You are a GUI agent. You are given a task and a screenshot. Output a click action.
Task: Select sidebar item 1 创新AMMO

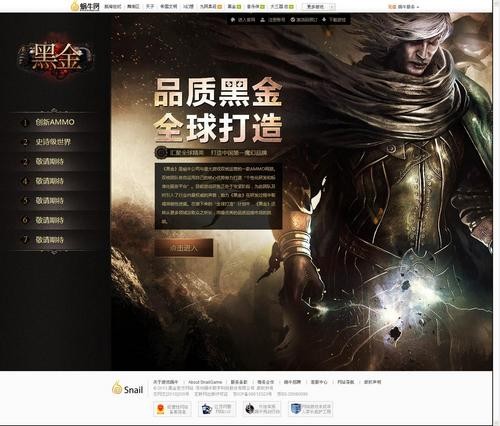point(55,122)
